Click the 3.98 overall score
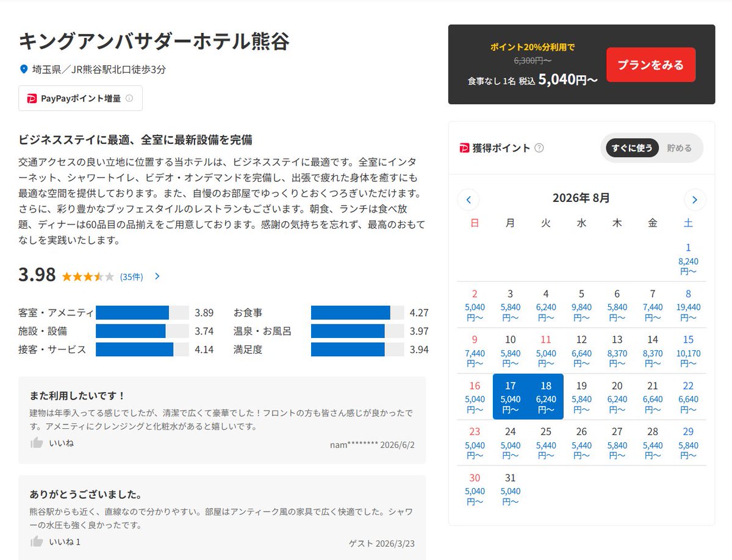 [x=37, y=275]
